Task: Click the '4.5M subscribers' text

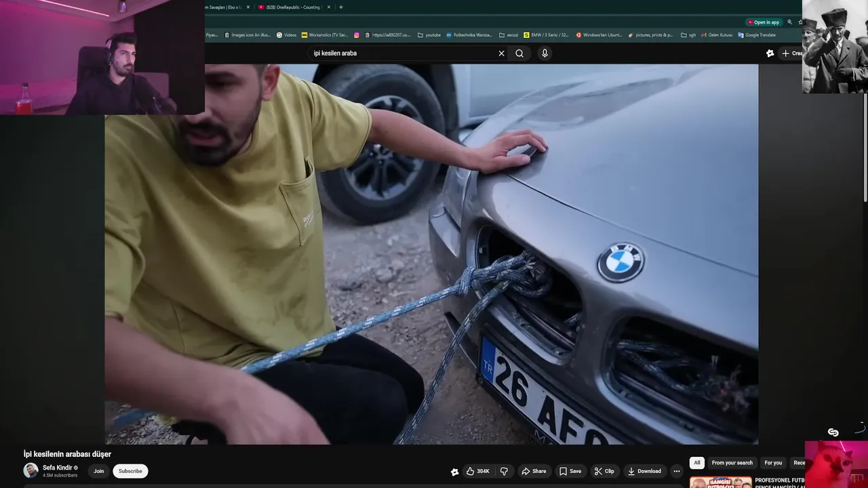Action: point(60,475)
